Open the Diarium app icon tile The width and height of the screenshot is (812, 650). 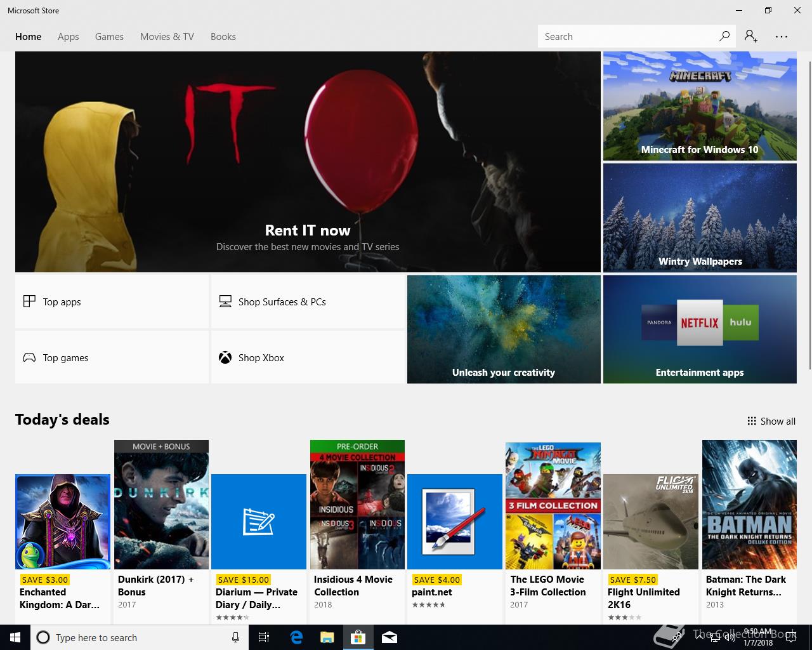[259, 522]
